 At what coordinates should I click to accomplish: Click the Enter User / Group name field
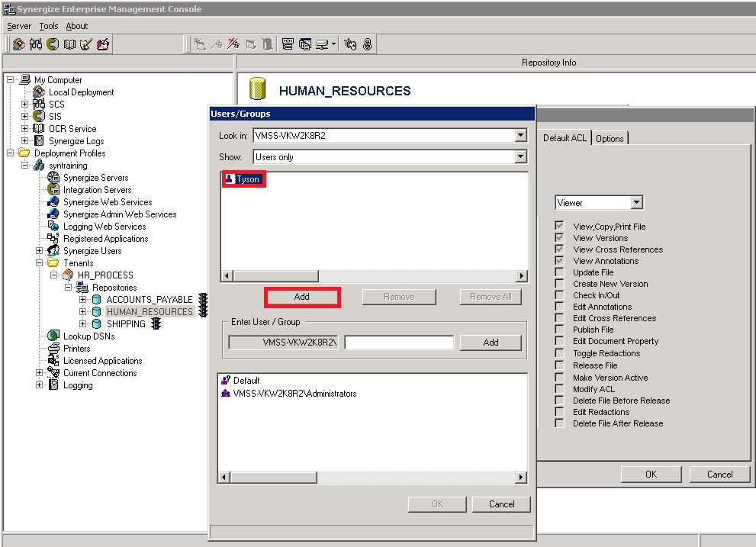pyautogui.click(x=399, y=343)
